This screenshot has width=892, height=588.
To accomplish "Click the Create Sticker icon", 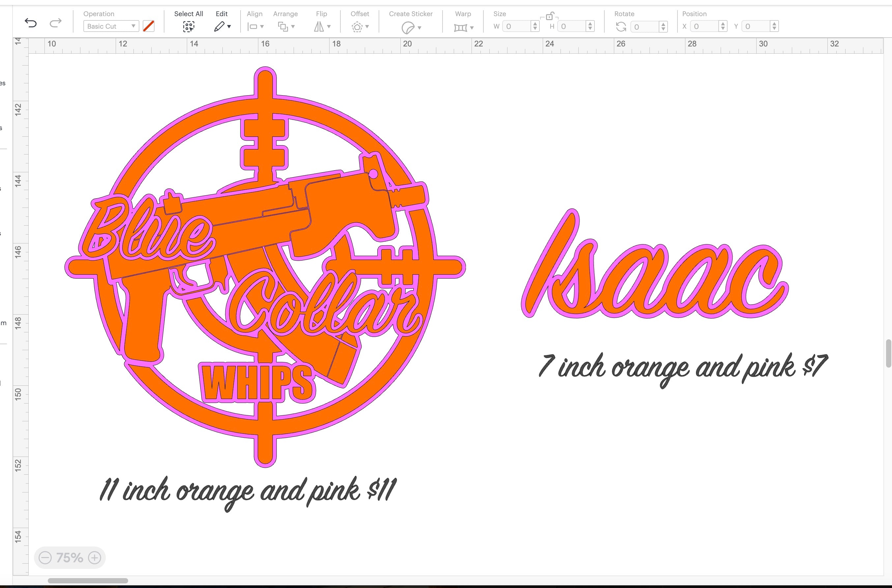I will [408, 27].
